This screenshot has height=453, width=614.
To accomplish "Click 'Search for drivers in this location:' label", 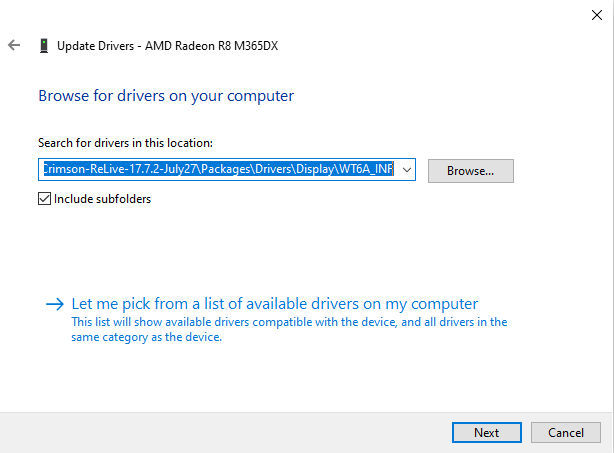I will pos(125,143).
